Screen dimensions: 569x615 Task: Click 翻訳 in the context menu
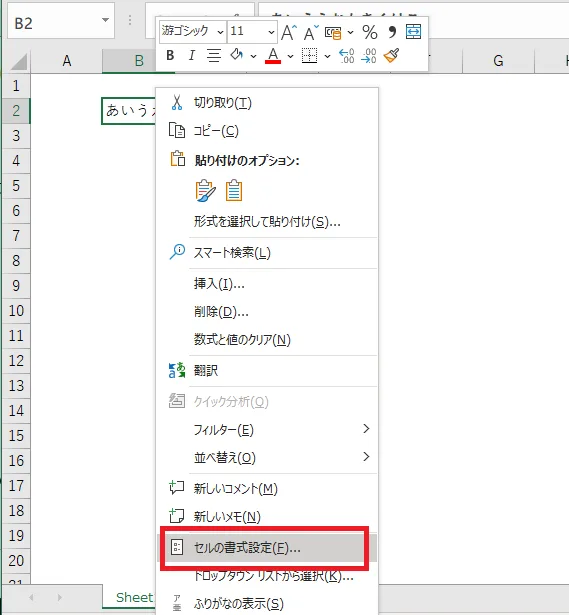pyautogui.click(x=267, y=371)
